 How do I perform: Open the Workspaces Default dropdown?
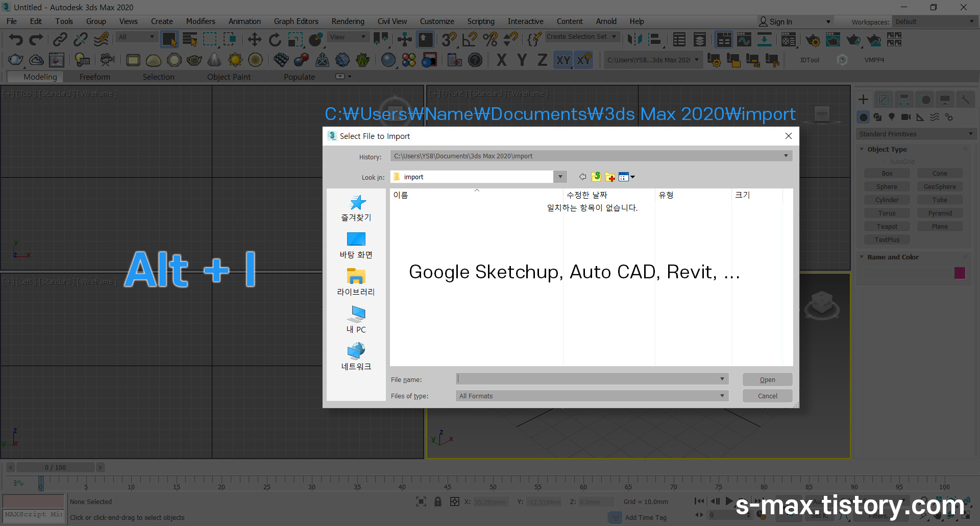935,21
